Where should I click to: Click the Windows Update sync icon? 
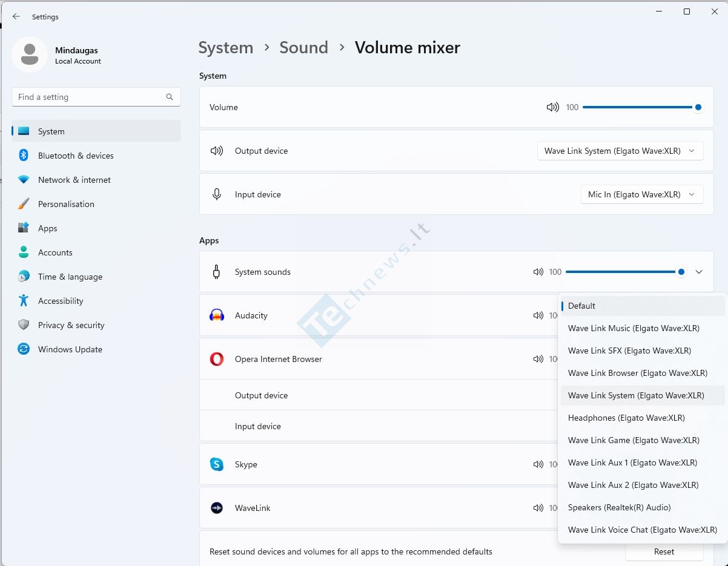point(24,349)
